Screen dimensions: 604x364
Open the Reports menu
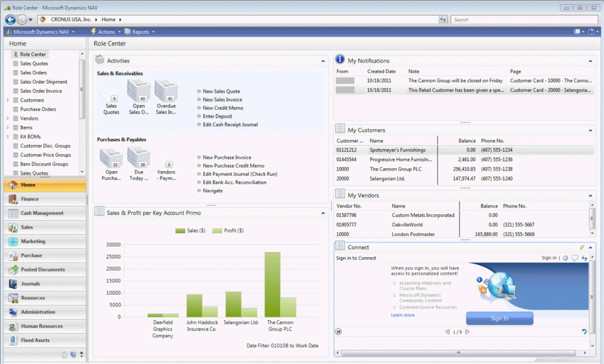pos(140,32)
